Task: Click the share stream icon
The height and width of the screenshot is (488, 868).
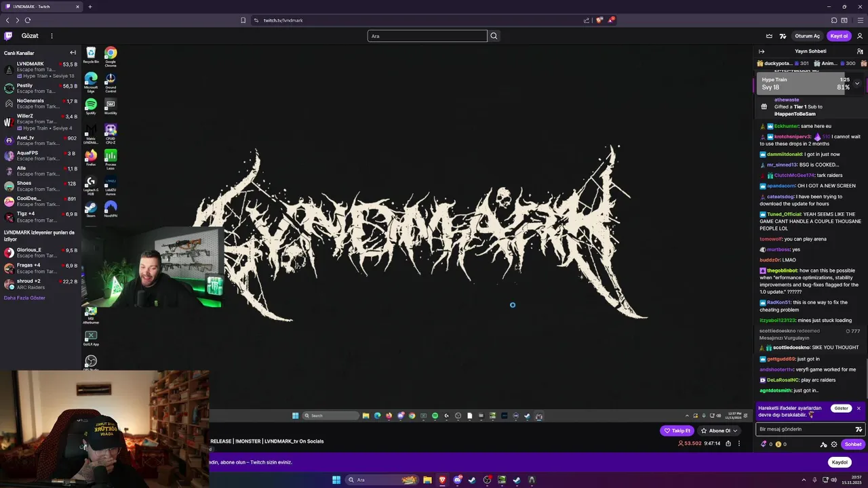Action: pyautogui.click(x=728, y=443)
